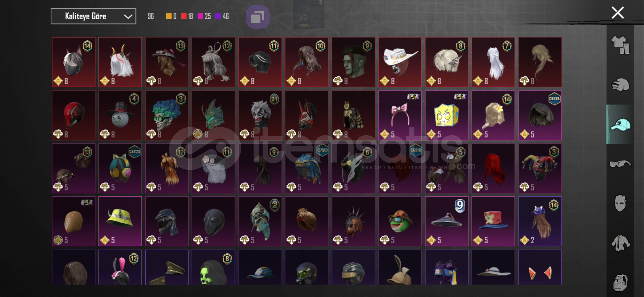The image size is (644, 297).
Task: Select the green frog hat item
Action: coord(400,221)
